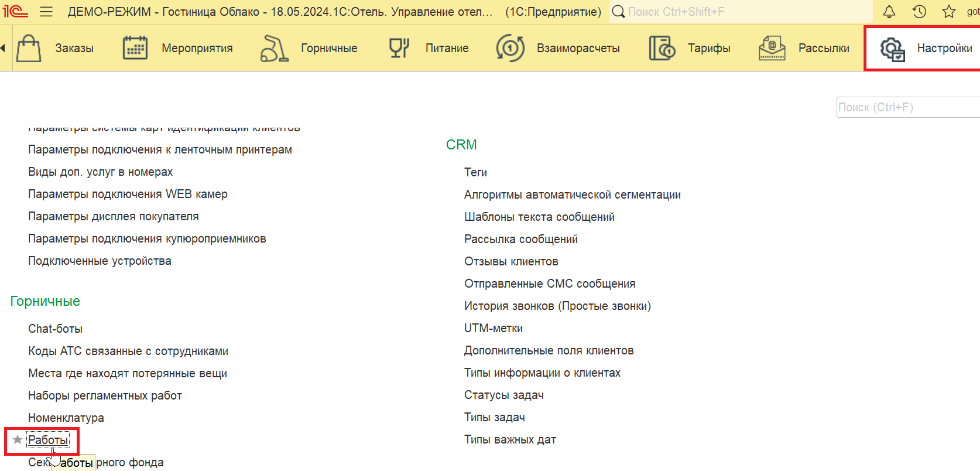Click the Мероприятия calendar icon
This screenshot has height=471, width=980.
(x=135, y=48)
